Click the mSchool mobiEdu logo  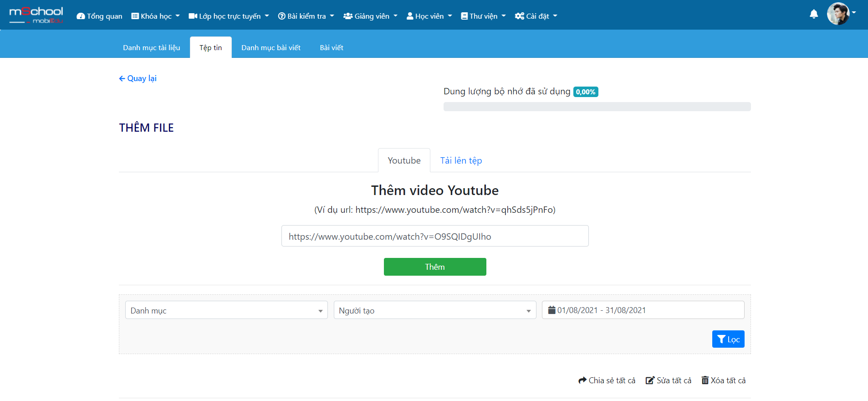[36, 15]
